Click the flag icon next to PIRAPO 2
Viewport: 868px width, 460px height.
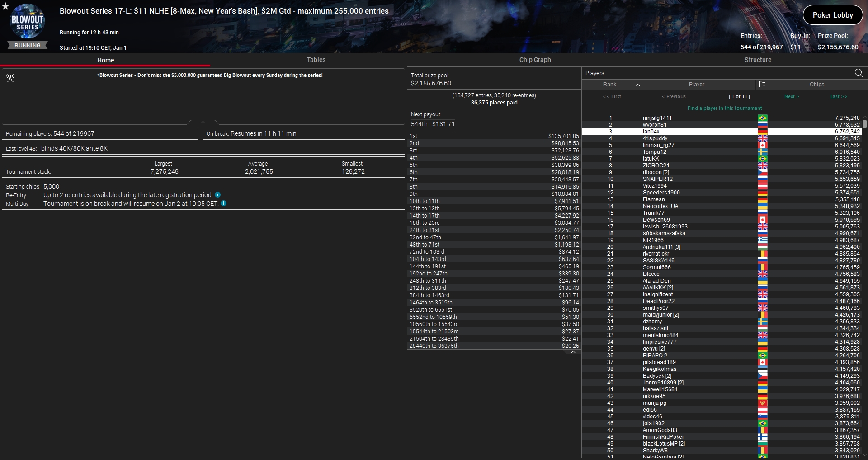(762, 356)
